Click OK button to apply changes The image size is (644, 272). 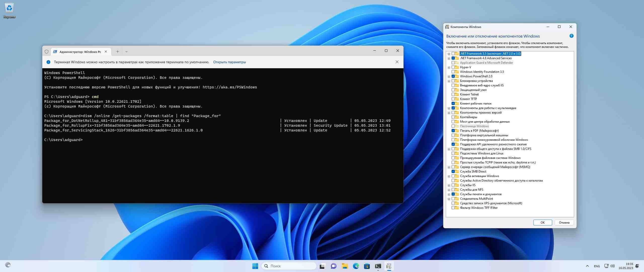point(542,222)
